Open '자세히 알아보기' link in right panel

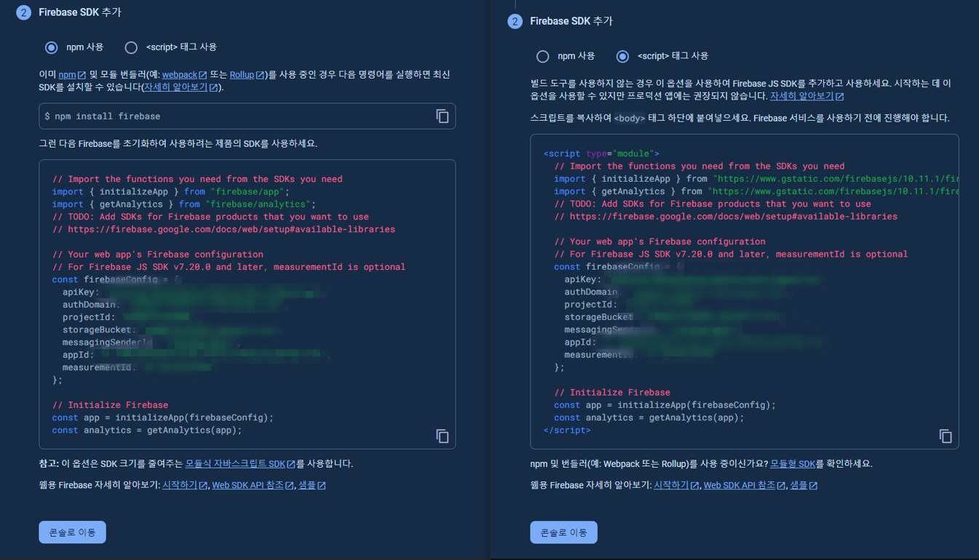tap(806, 96)
